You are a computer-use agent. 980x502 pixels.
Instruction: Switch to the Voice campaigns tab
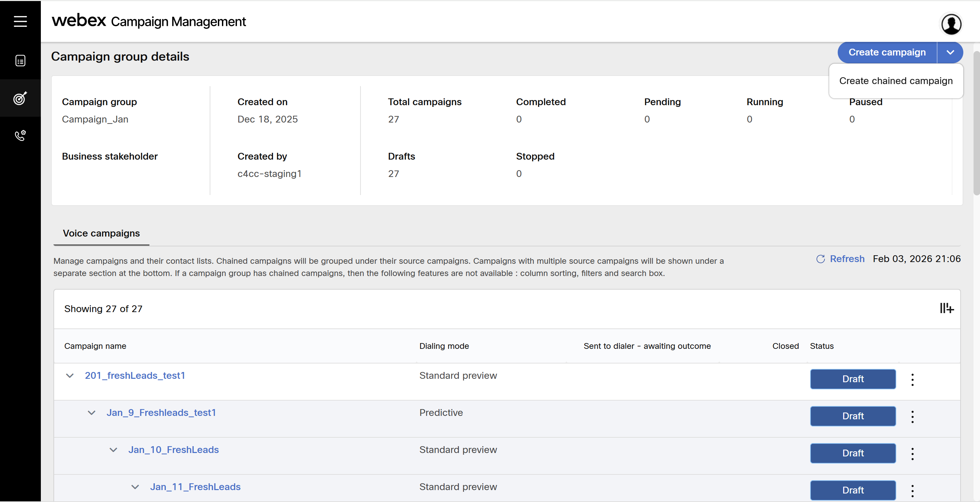coord(101,233)
